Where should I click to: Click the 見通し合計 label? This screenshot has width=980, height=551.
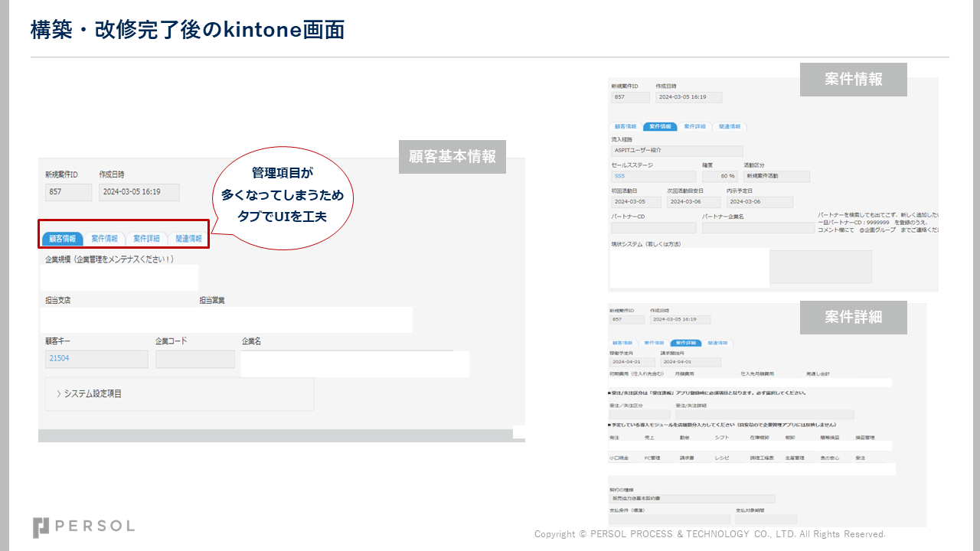[x=818, y=374]
